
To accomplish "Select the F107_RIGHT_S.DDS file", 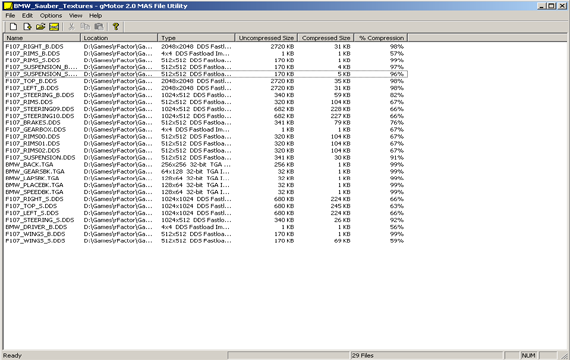I will coord(34,199).
